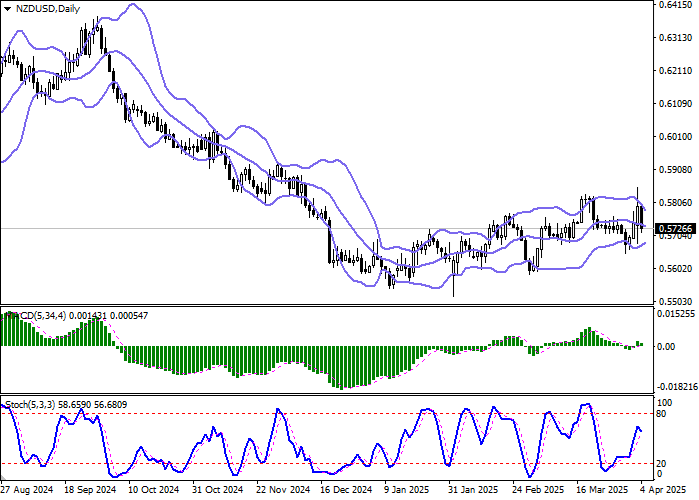
Task: Select the 27 Aug 2024 date label
Action: (26, 491)
